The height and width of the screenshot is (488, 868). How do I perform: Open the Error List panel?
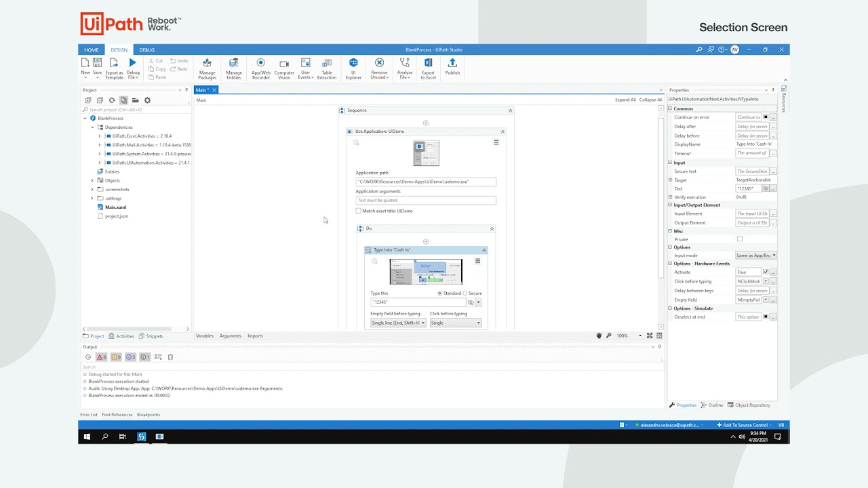click(x=89, y=415)
